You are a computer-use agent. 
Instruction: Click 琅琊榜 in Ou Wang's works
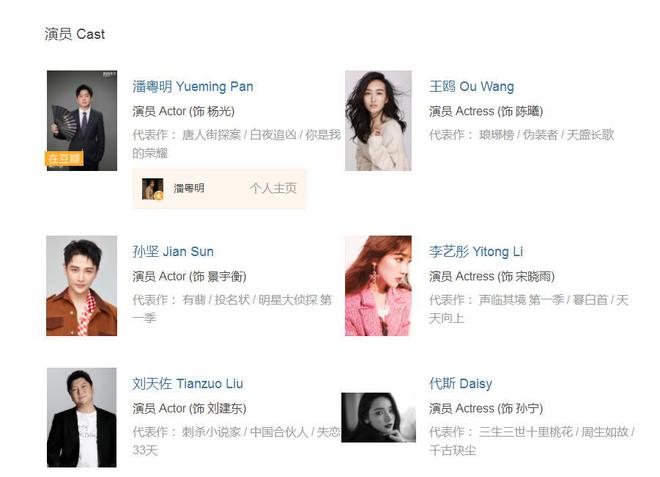pyautogui.click(x=497, y=135)
